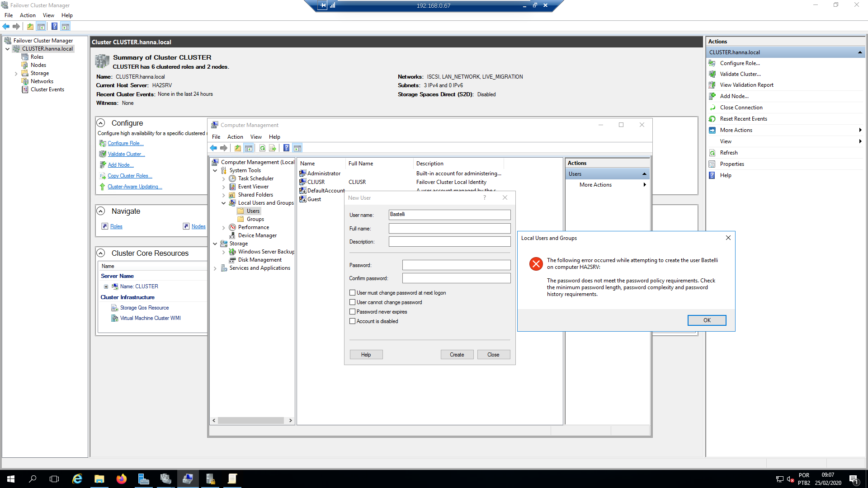Expand the Storage node in cluster tree

tap(16, 73)
